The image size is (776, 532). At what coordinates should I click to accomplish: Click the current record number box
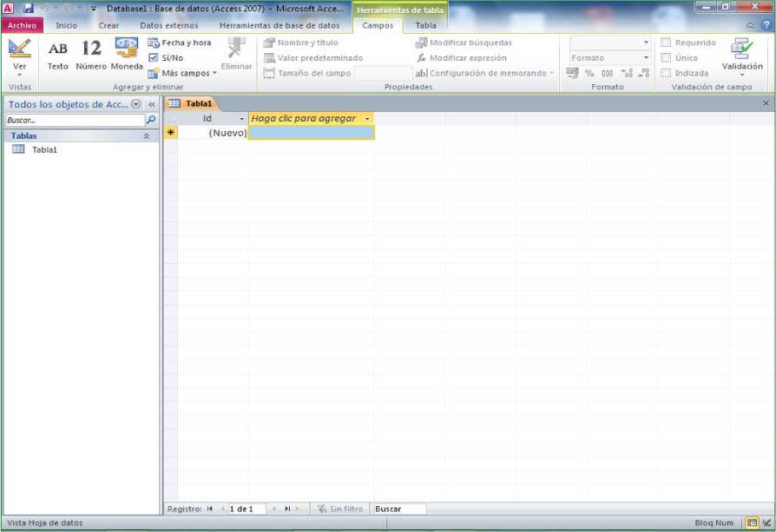(247, 509)
